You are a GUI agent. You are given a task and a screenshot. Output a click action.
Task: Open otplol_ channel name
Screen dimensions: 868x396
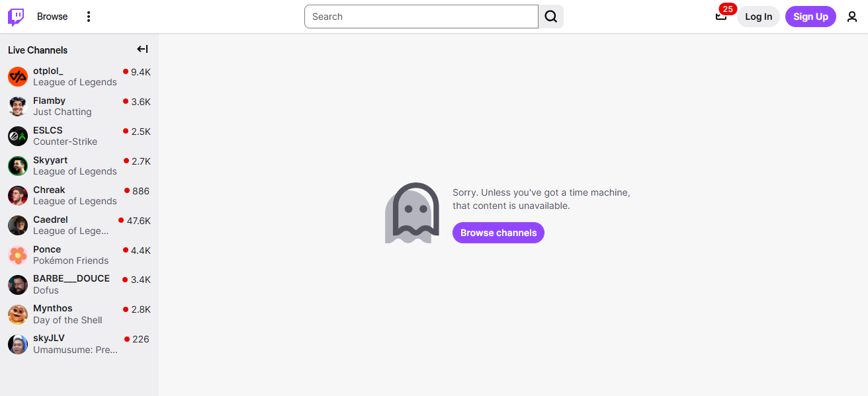(48, 71)
